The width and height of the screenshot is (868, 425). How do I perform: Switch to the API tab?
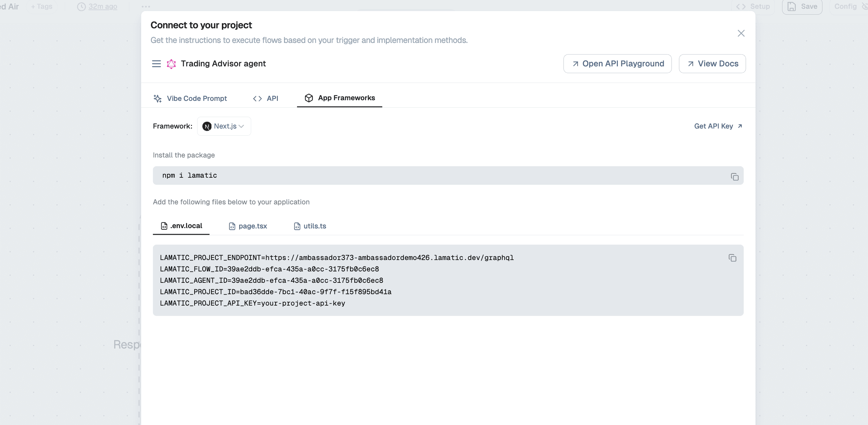tap(265, 98)
